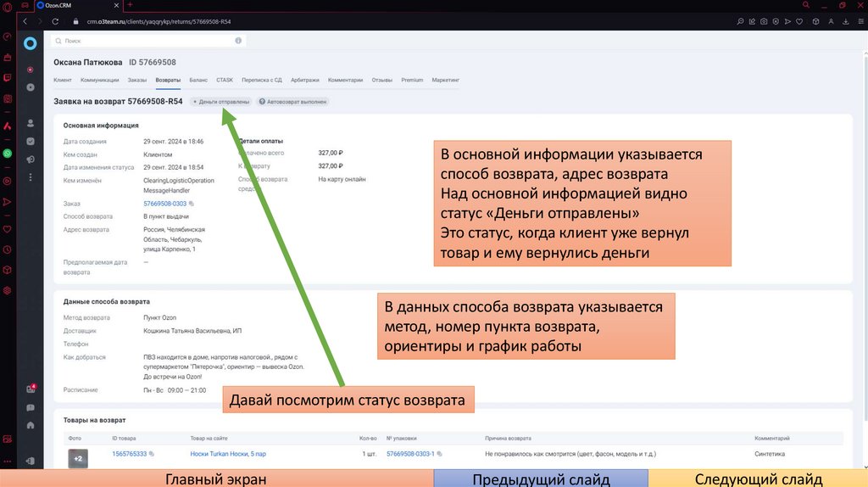Click the customer ID 57669508 text
868x487 pixels.
coord(153,62)
